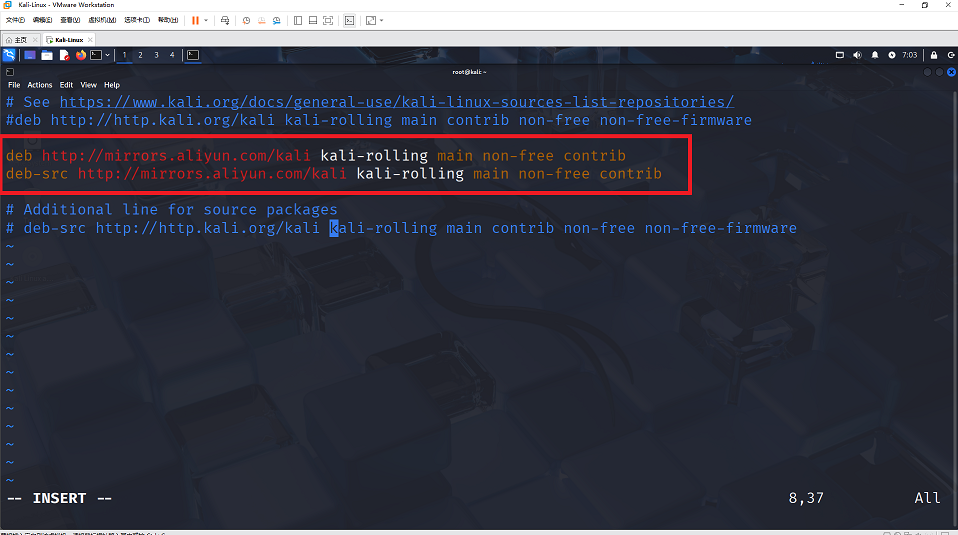The image size is (958, 535).
Task: Click the 'deb-src http://mirrors.aliyun.com/kali' line
Action: tap(334, 174)
